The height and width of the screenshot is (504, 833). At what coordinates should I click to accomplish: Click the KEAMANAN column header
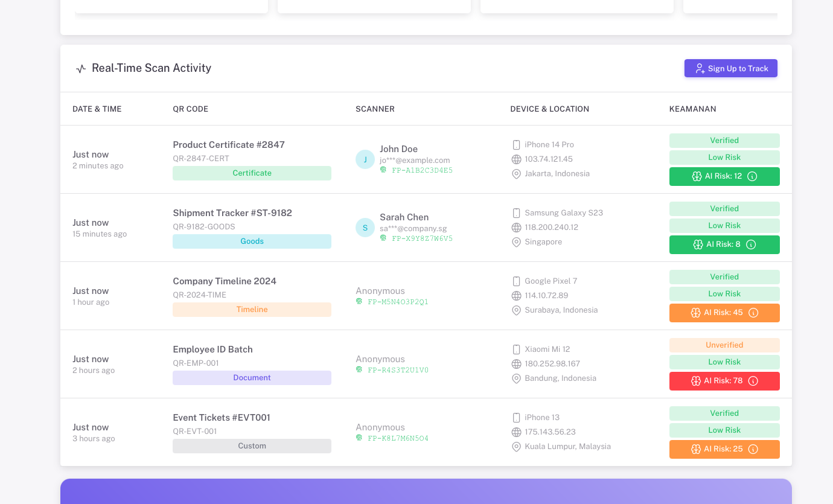pos(692,109)
